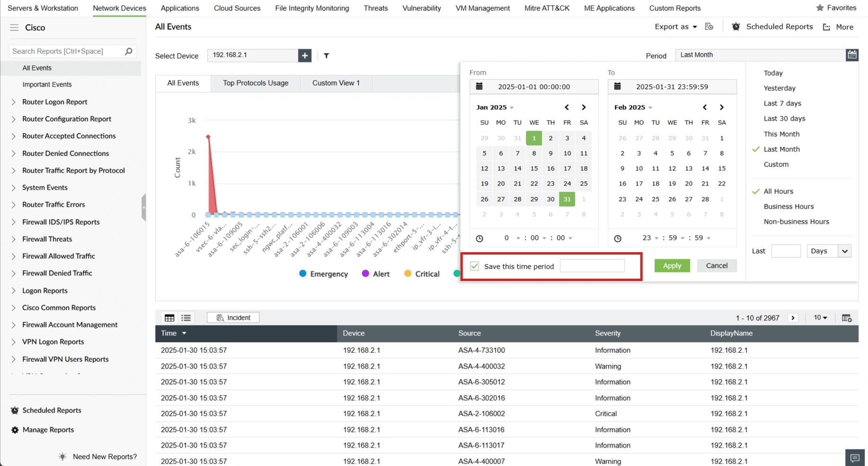Click the report schedule icon beside Export as
The image size is (868, 466).
point(709,26)
